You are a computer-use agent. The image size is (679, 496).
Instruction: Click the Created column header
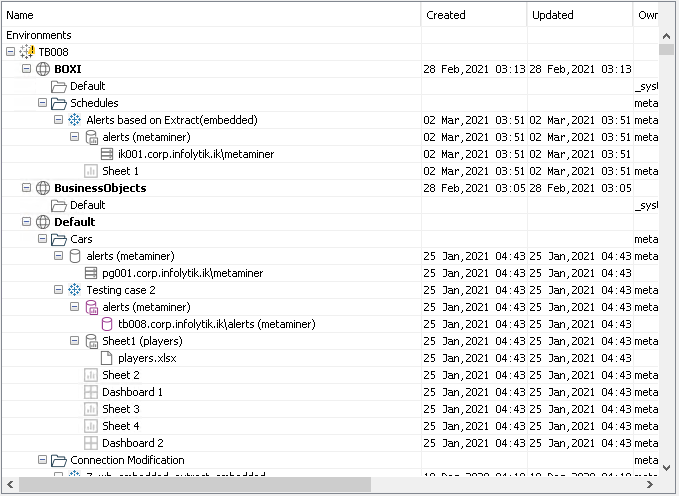click(474, 15)
